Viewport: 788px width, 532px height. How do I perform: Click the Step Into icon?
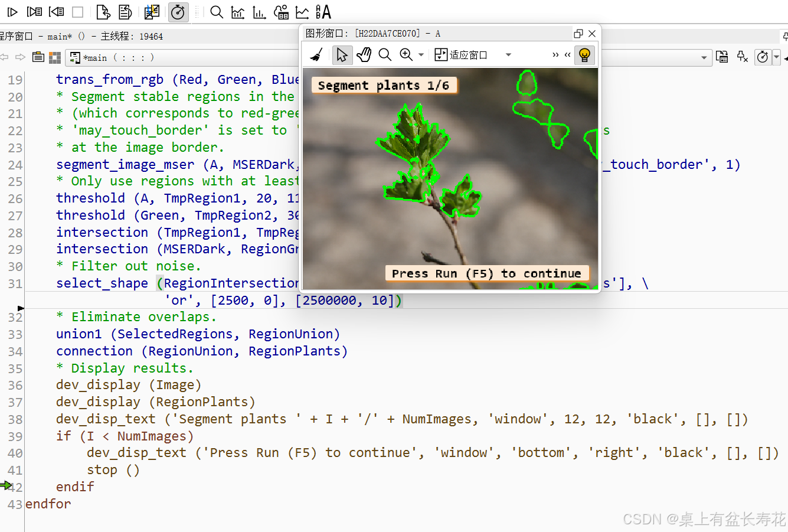56,12
